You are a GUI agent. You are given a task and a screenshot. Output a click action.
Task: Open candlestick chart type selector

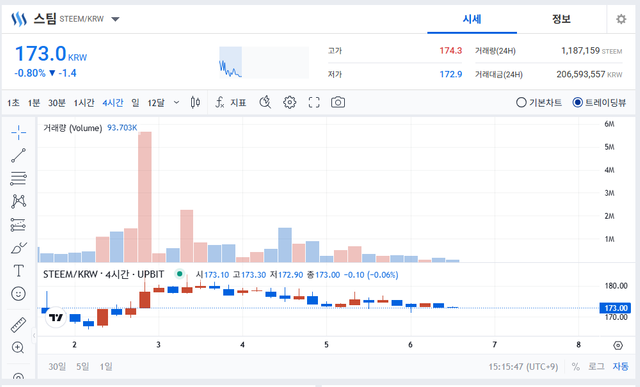[196, 102]
